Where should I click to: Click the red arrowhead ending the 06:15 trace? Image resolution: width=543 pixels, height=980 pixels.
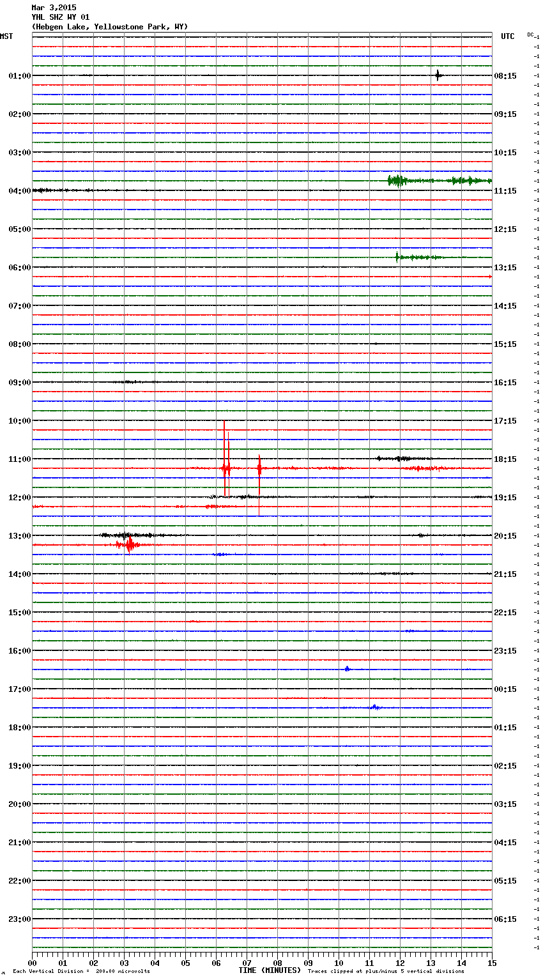[x=490, y=277]
